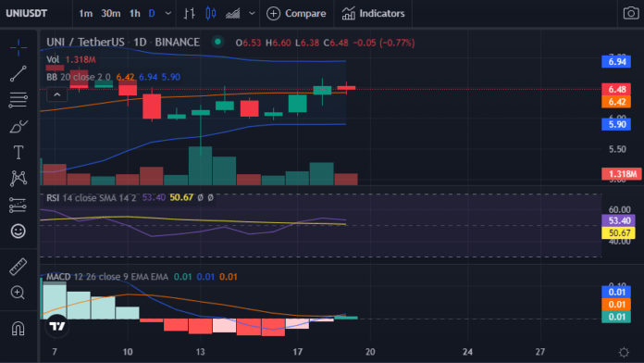This screenshot has width=644, height=363.
Task: Switch to bars chart style
Action: (189, 13)
